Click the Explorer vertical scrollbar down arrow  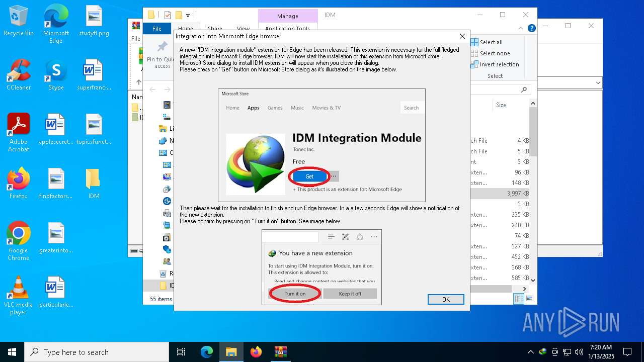tap(533, 280)
